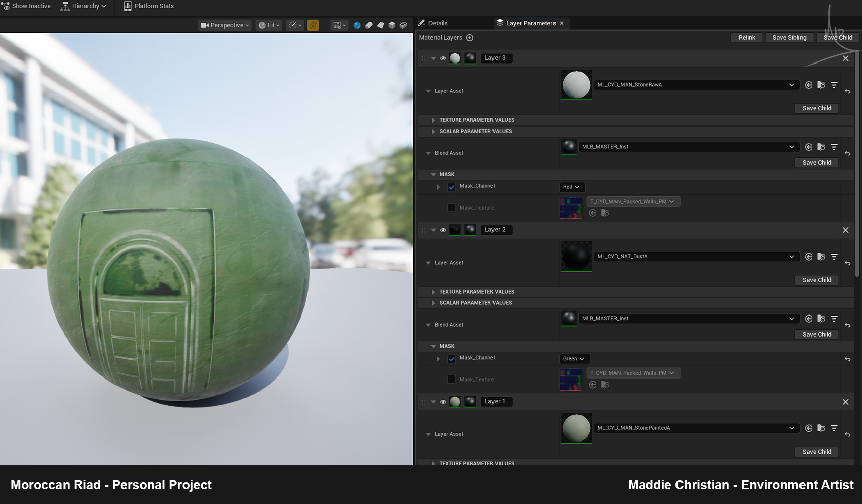862x504 pixels.
Task: Open the Green mask channel dropdown
Action: 574,359
